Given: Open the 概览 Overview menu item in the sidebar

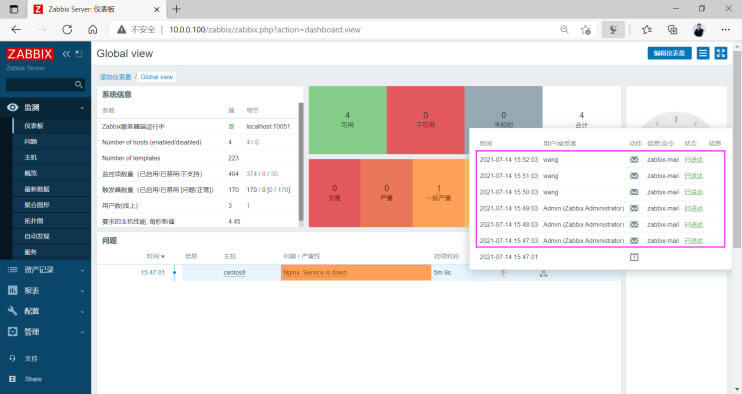Looking at the screenshot, I should coord(31,173).
